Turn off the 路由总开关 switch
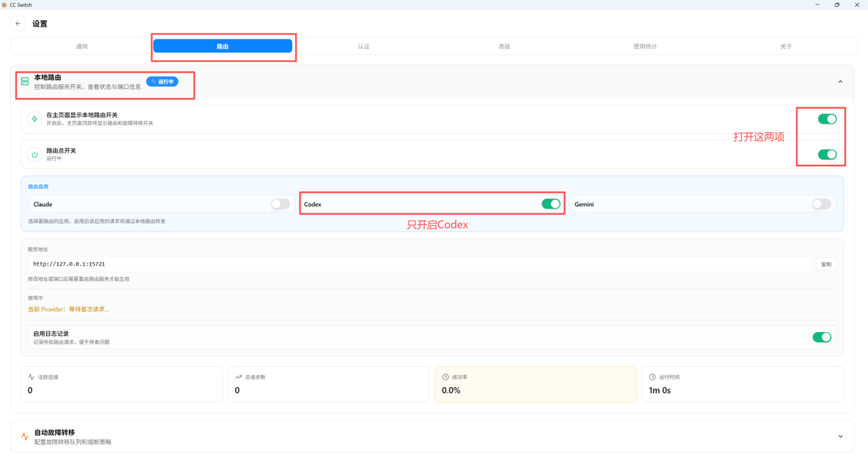This screenshot has height=453, width=868. [827, 154]
